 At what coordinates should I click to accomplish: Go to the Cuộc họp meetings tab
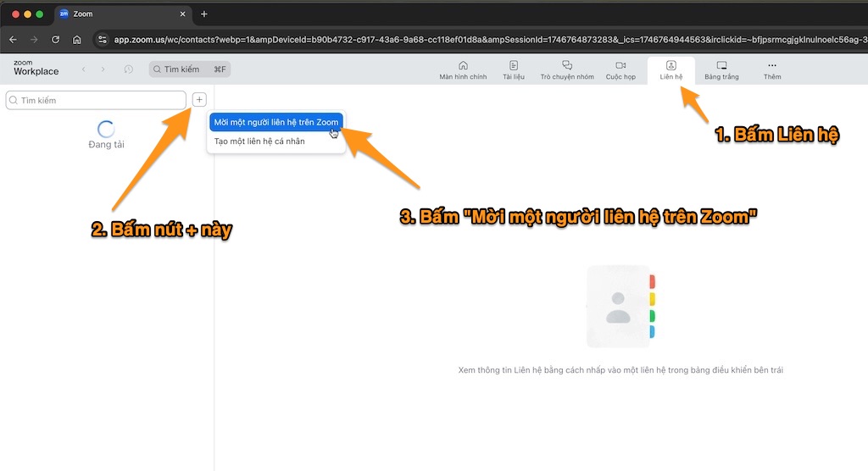[x=620, y=70]
